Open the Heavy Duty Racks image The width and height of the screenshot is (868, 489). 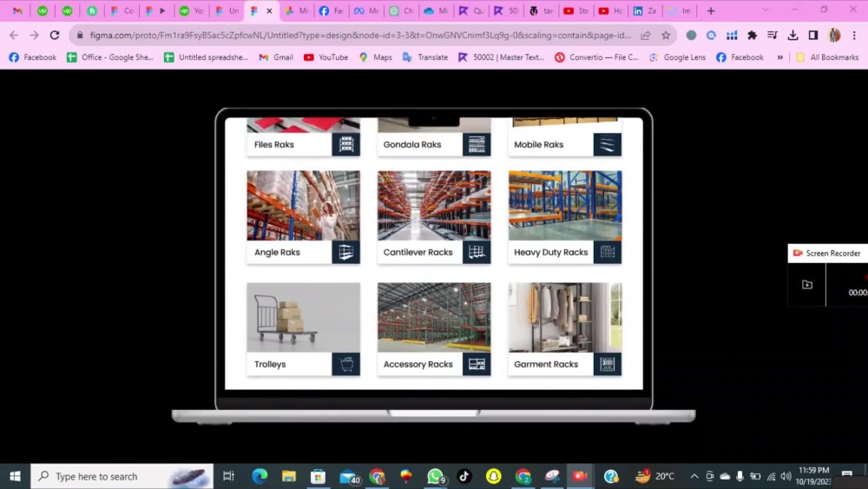(565, 206)
